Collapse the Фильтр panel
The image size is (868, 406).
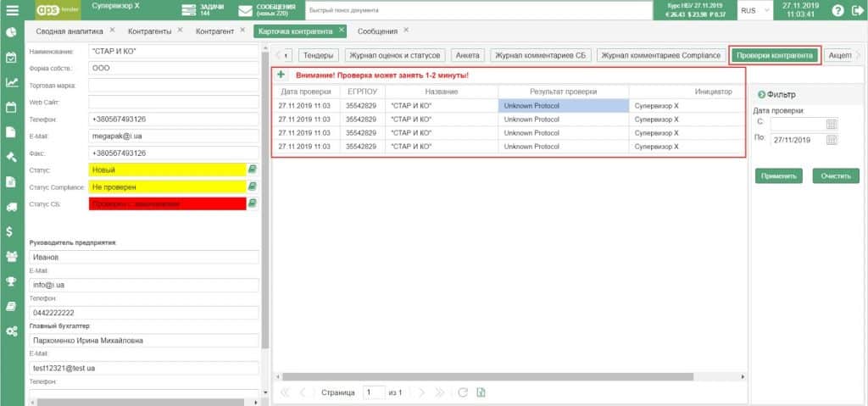[x=760, y=94]
